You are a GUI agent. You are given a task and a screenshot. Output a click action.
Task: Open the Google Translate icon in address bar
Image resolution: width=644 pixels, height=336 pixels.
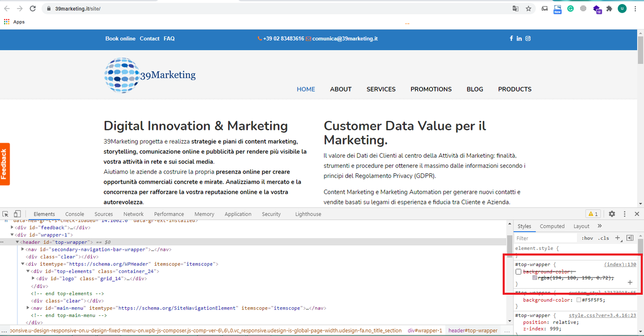click(515, 9)
